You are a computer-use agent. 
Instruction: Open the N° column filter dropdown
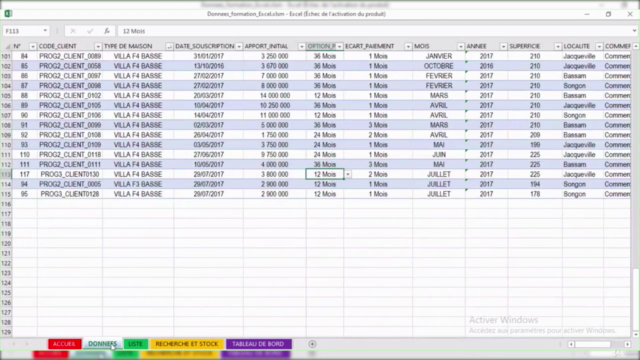tap(33, 47)
